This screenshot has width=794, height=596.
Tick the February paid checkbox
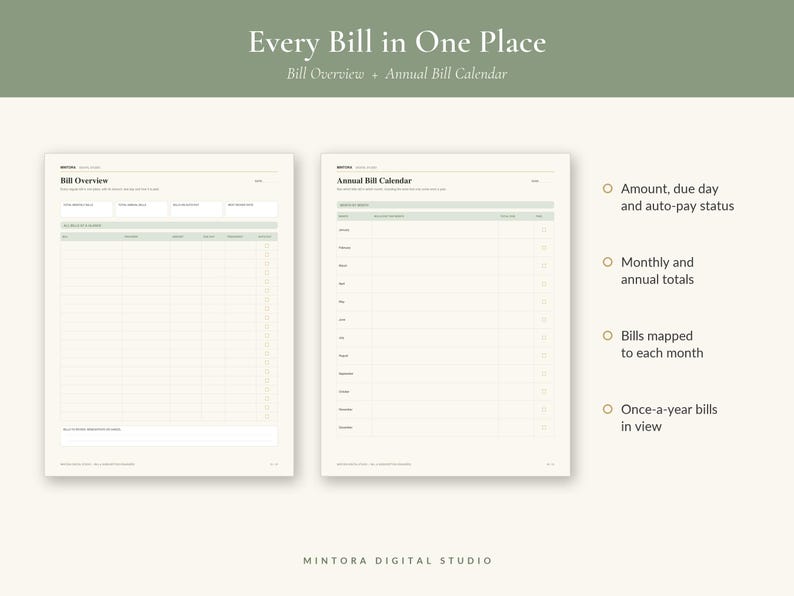[x=544, y=248]
